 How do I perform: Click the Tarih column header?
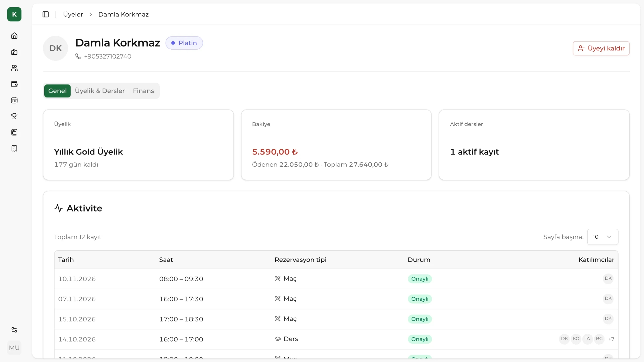[66, 260]
